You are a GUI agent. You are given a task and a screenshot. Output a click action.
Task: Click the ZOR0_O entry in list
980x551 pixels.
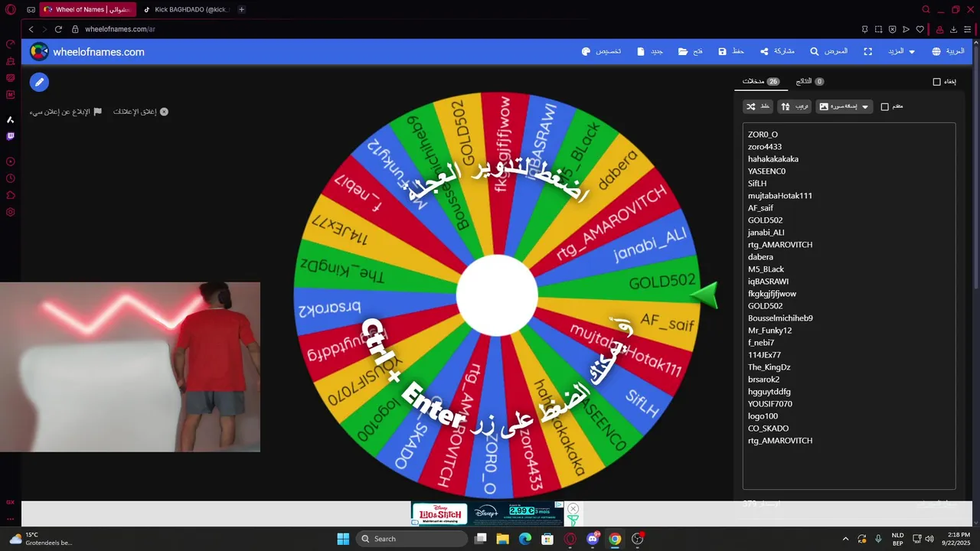click(763, 135)
